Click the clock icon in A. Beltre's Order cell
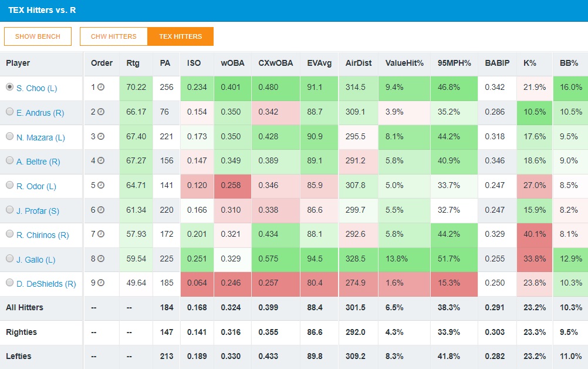The height and width of the screenshot is (369, 588). click(x=101, y=160)
